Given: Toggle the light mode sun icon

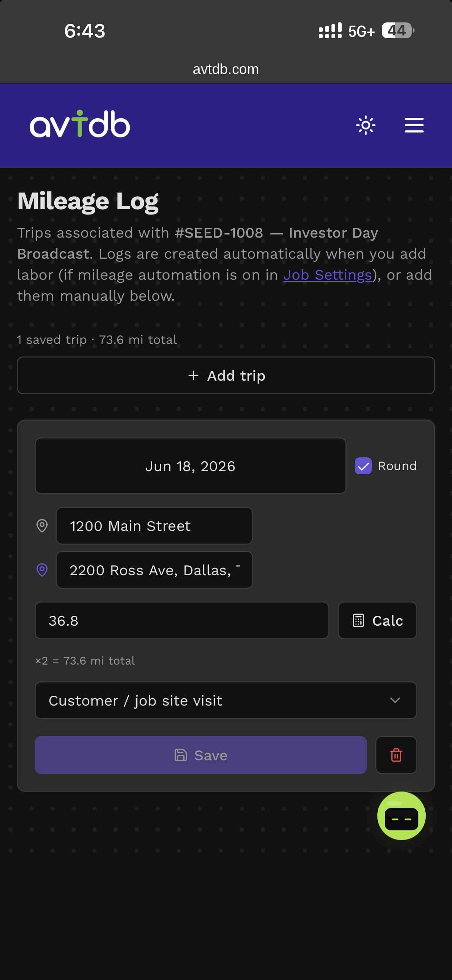Looking at the screenshot, I should [366, 125].
